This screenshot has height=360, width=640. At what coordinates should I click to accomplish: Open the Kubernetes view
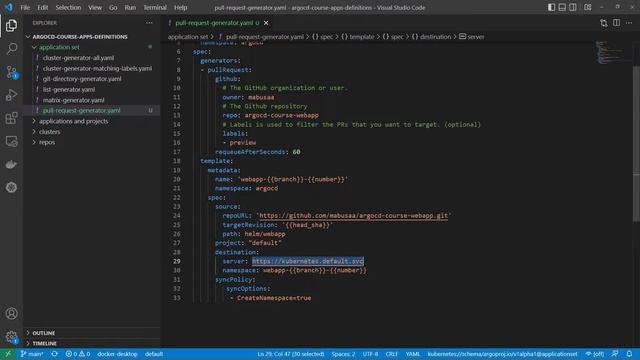pos(11,187)
